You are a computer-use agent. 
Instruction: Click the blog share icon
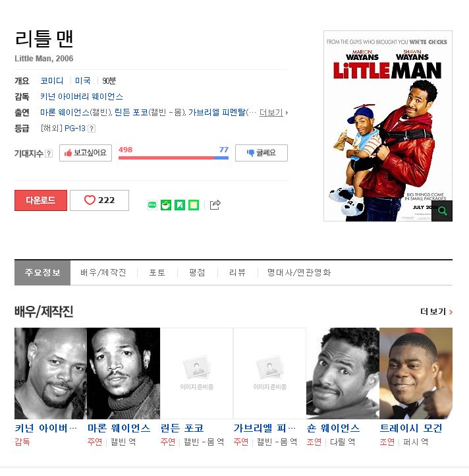tap(152, 205)
